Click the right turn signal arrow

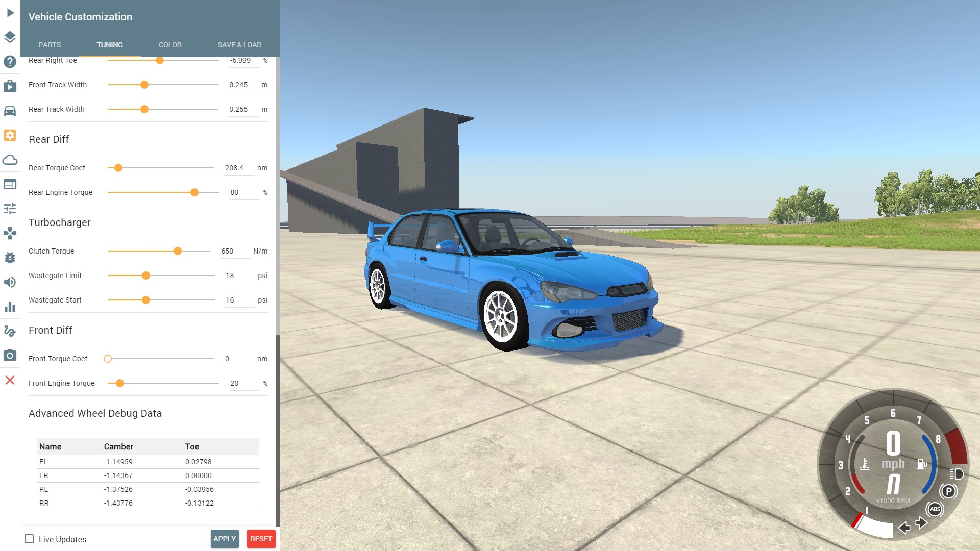[921, 523]
